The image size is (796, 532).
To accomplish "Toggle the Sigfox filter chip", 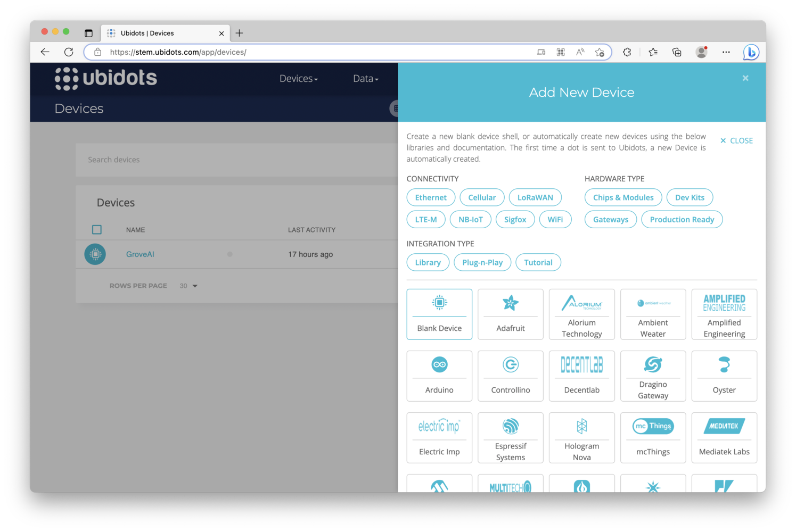I will point(515,219).
